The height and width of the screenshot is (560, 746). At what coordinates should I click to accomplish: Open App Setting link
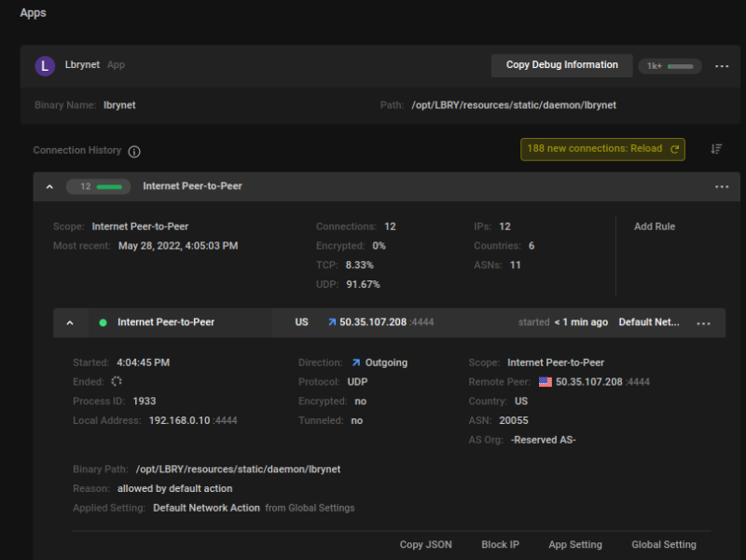[x=574, y=544]
